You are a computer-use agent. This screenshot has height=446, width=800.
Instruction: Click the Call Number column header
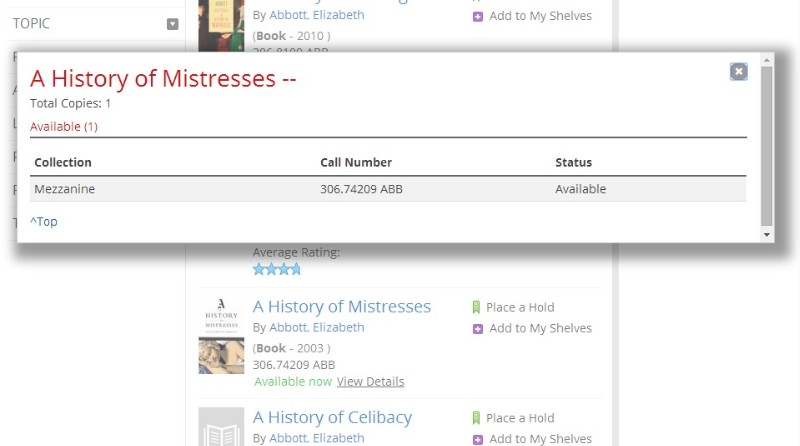[356, 162]
